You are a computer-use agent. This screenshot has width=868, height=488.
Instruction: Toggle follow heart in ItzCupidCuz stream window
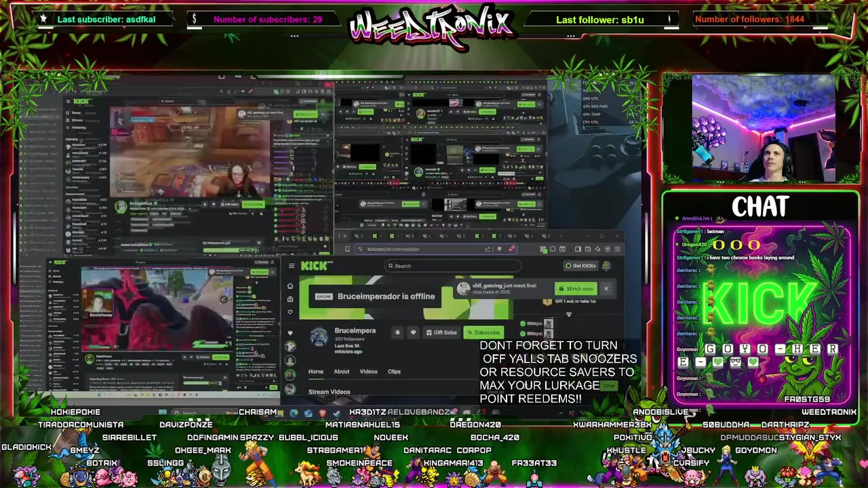[x=214, y=204]
